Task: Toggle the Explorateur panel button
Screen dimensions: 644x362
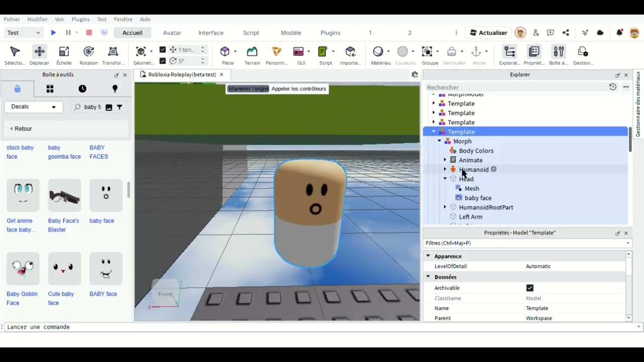Action: pyautogui.click(x=510, y=55)
